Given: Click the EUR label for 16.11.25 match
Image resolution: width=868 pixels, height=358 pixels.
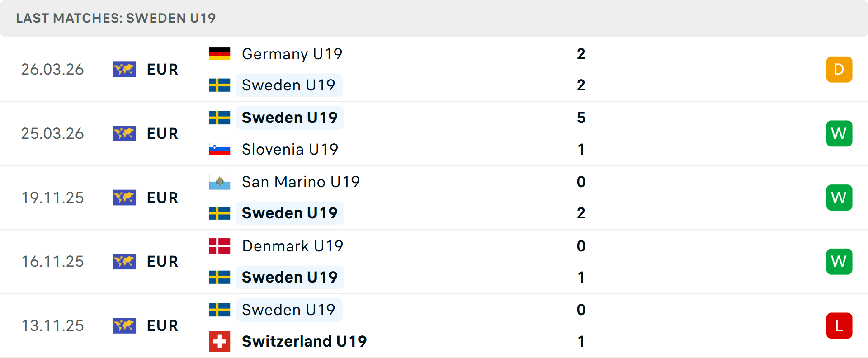Looking at the screenshot, I should click(x=162, y=262).
